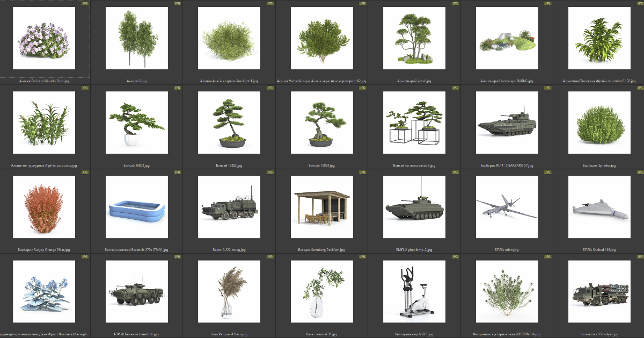Screen dimensions: 644x338
Task: Select the bonsai in white pot thumbnail
Action: tap(137, 123)
